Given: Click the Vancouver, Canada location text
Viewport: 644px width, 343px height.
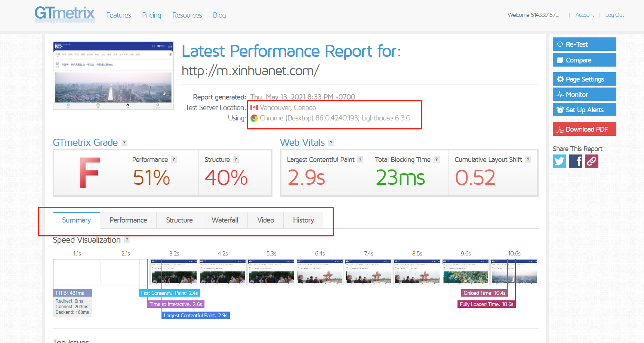Looking at the screenshot, I should point(288,107).
